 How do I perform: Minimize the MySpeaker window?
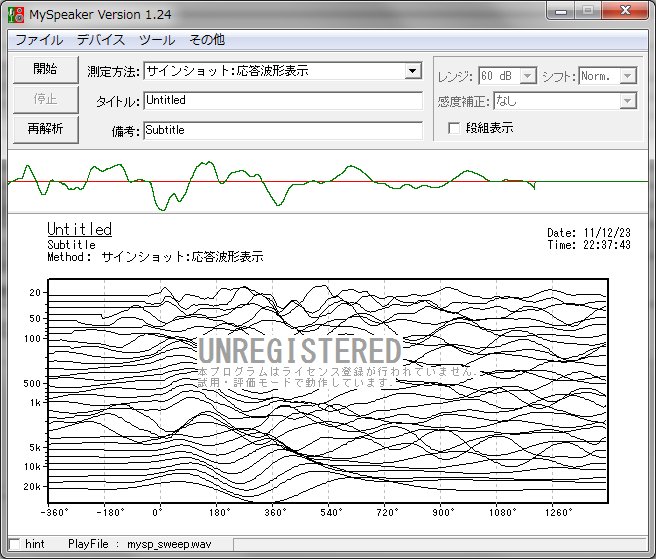(561, 11)
